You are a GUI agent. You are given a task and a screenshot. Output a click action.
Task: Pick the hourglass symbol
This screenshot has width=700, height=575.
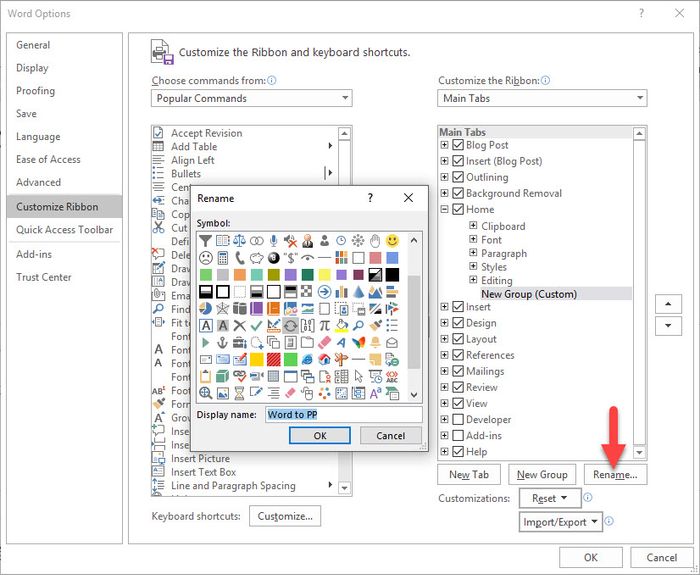click(x=239, y=393)
